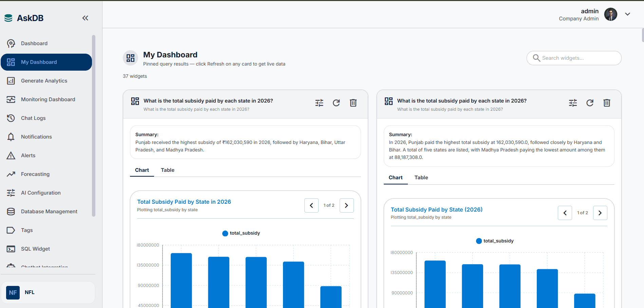This screenshot has height=308, width=644.
Task: Click the Tags label icon
Action: (11, 230)
